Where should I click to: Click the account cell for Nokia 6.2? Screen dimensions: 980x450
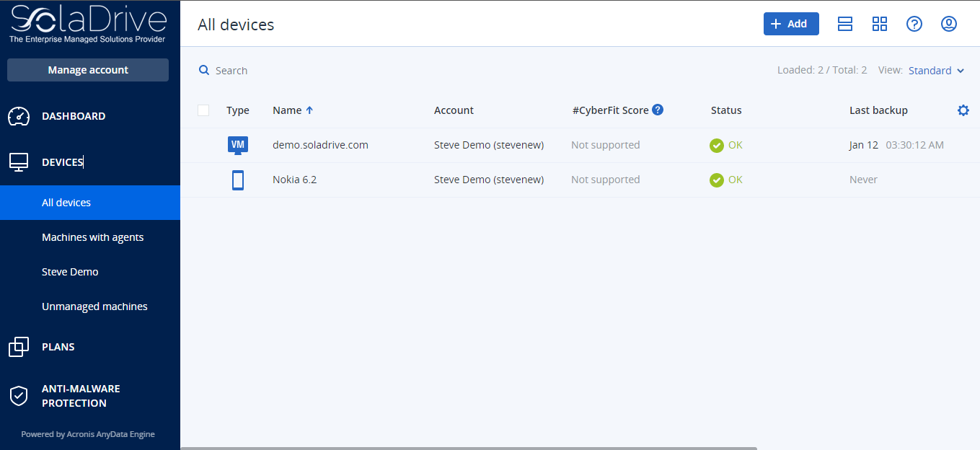[489, 180]
